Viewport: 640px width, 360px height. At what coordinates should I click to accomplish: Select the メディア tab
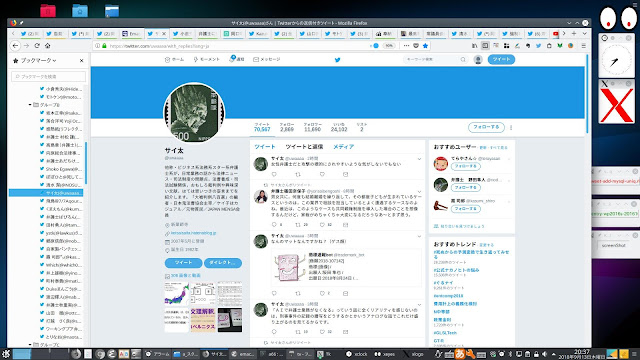point(343,147)
